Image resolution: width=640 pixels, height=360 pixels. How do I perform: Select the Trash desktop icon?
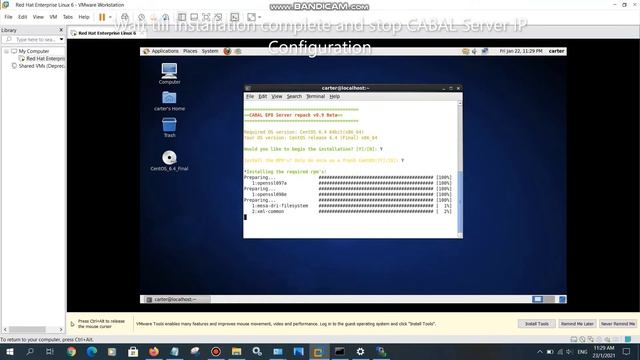coord(169,127)
